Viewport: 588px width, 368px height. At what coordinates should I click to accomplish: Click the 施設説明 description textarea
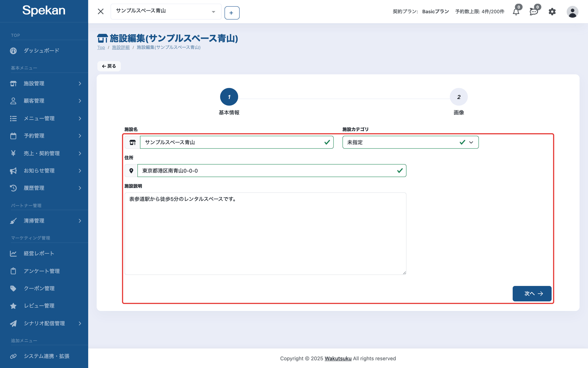265,234
